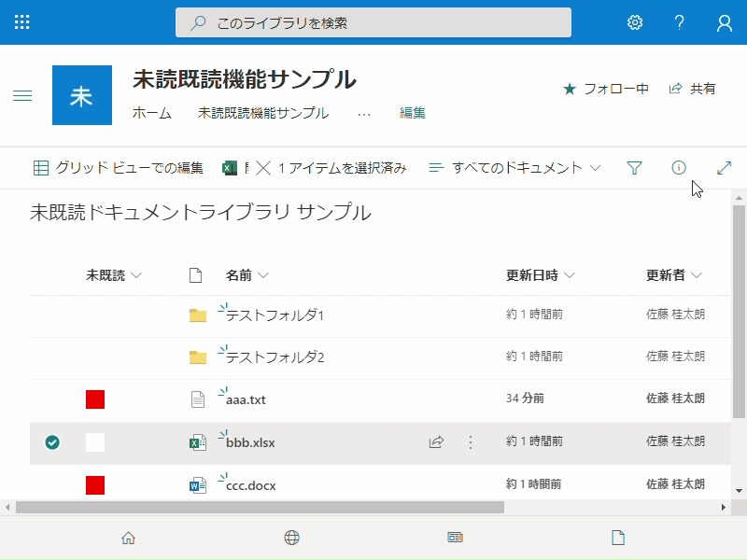Open the 未既読 column header dropdown
This screenshot has height=560, width=747.
click(x=114, y=275)
